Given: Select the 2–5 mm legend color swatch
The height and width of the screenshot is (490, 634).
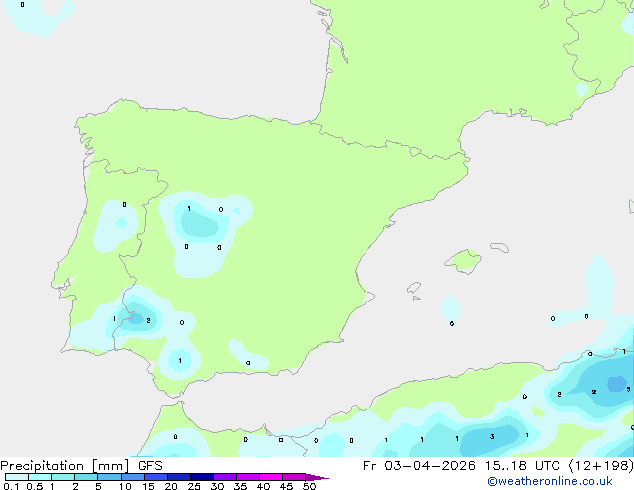Looking at the screenshot, I should click(x=86, y=477).
